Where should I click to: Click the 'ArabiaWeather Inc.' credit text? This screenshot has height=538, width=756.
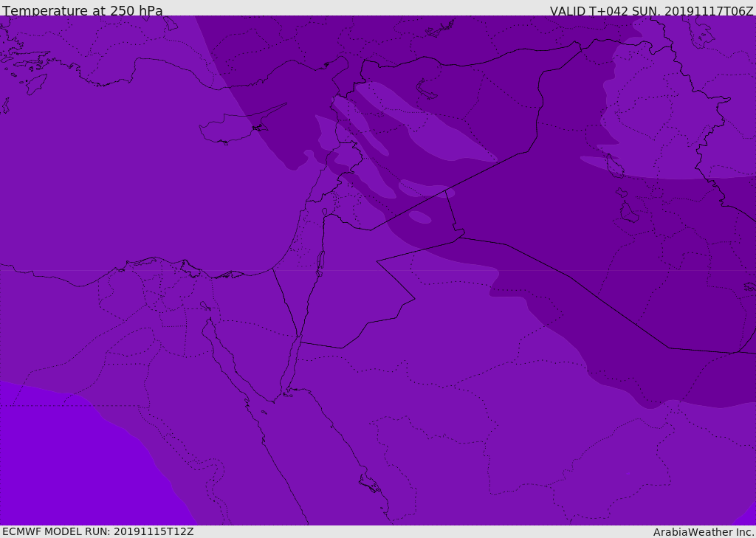click(704, 532)
